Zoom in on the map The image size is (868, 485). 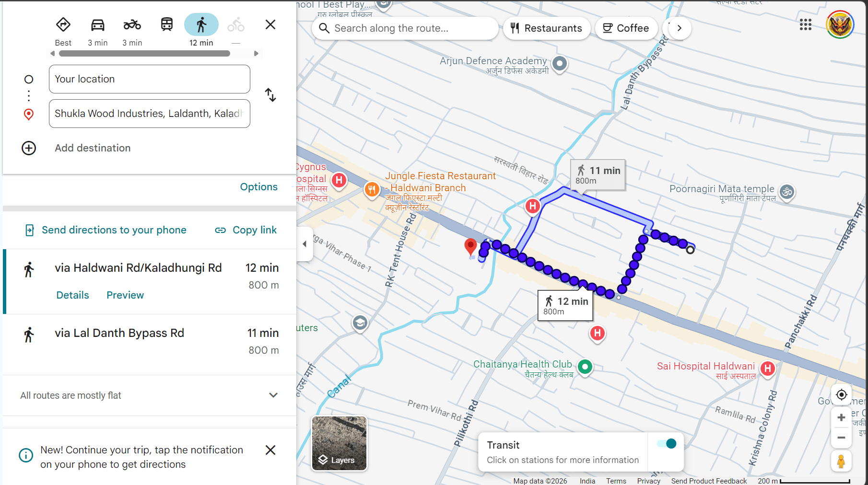[841, 417]
